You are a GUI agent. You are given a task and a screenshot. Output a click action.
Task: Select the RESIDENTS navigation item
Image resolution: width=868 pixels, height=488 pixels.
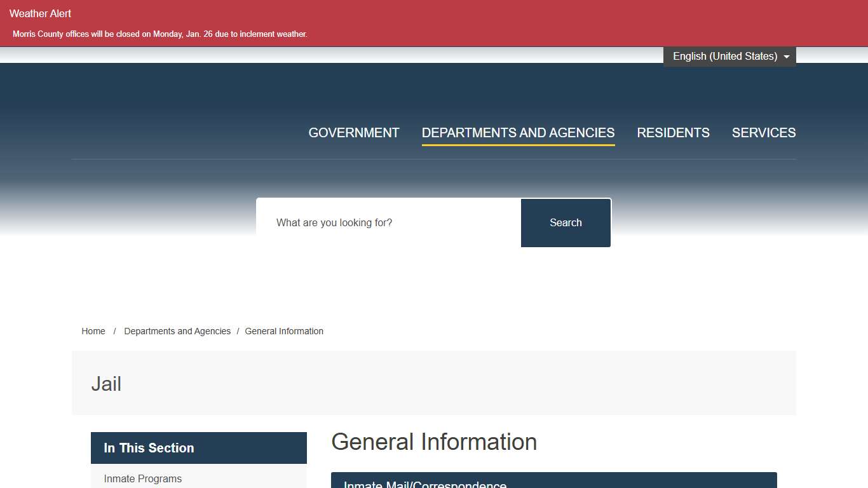click(673, 133)
